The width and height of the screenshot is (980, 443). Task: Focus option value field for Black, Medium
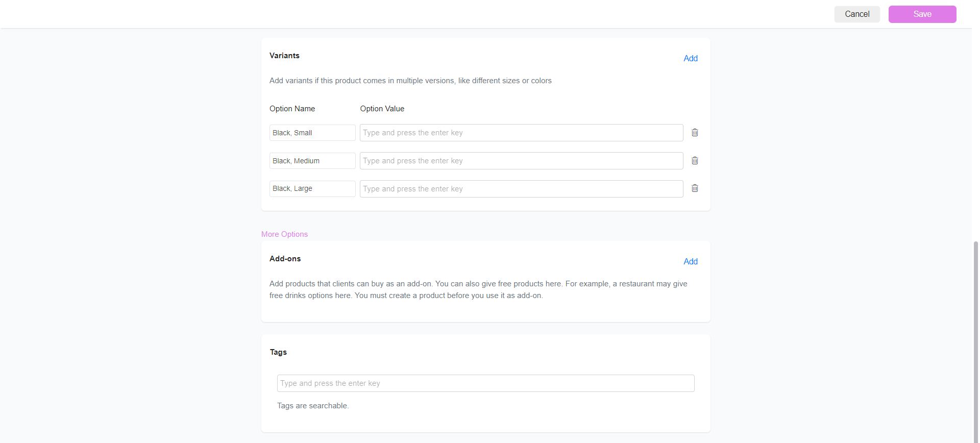tap(522, 161)
